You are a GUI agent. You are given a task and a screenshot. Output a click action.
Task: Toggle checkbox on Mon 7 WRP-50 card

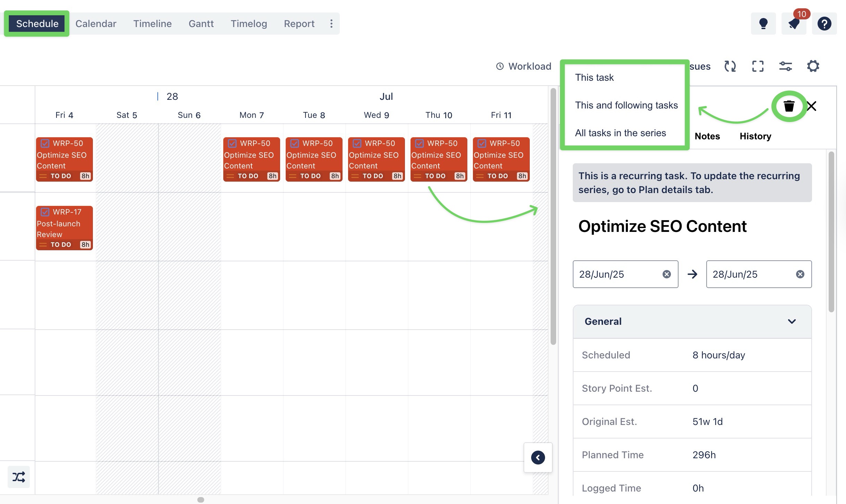[232, 143]
